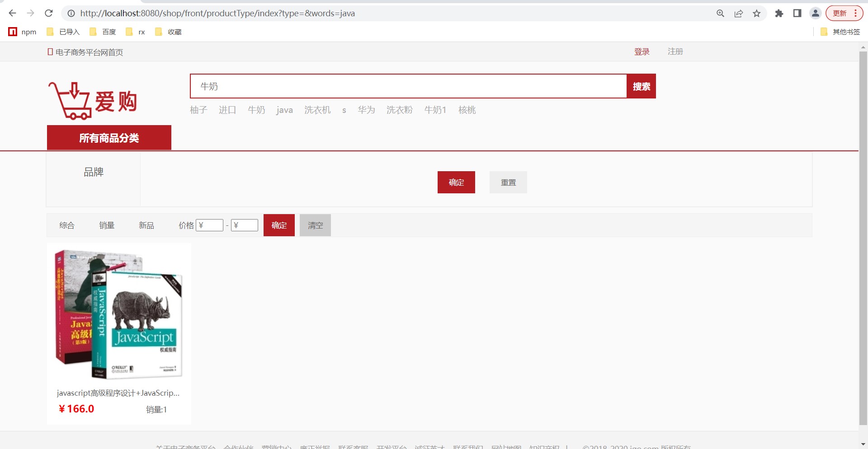Click the share page icon

(739, 14)
